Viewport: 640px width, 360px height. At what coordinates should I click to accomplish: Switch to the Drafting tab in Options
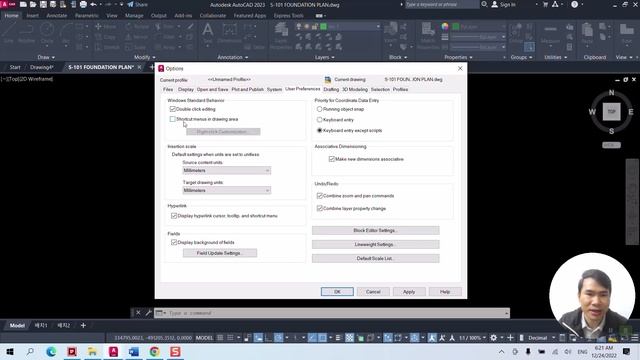tap(331, 89)
